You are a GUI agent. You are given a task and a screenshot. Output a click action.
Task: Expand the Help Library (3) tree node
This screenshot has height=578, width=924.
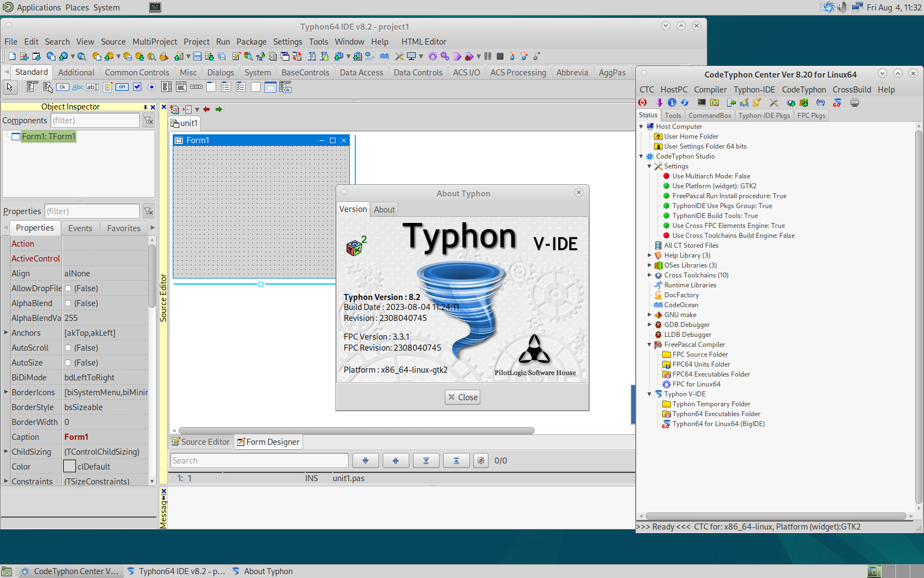[650, 255]
